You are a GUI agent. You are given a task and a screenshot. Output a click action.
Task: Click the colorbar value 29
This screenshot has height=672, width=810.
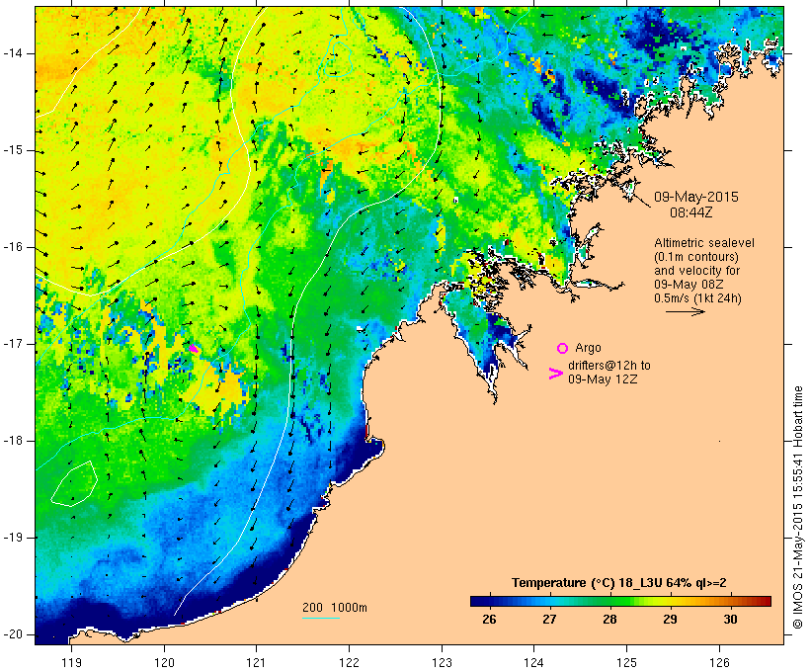tap(670, 620)
